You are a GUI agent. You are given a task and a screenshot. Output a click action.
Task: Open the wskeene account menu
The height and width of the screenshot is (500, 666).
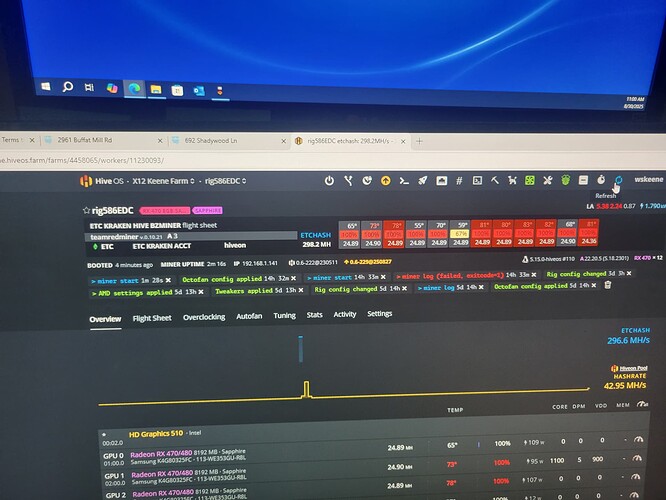pos(649,179)
